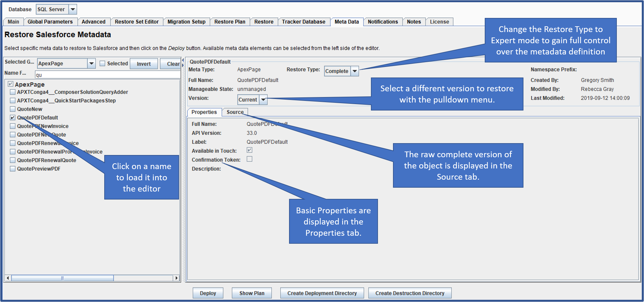Click the 'unmanaged' Manageable State value

pos(251,89)
